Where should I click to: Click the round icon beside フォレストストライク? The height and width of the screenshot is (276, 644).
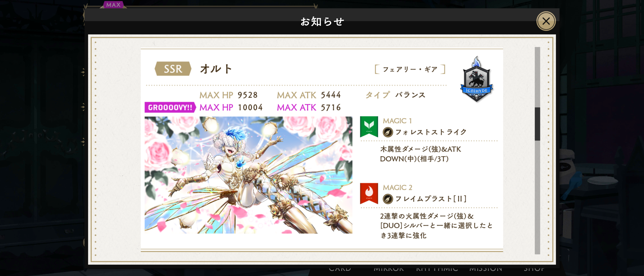tap(388, 132)
